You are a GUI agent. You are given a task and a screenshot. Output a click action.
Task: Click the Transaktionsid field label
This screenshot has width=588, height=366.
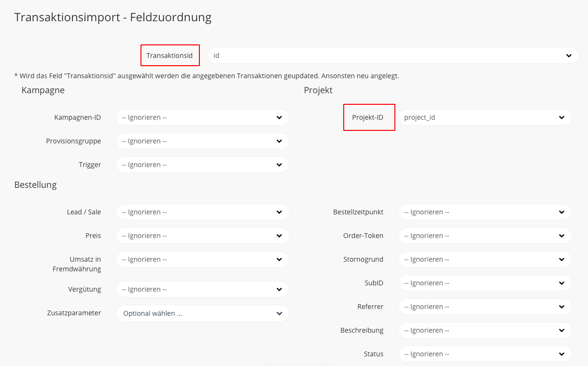[x=169, y=56]
